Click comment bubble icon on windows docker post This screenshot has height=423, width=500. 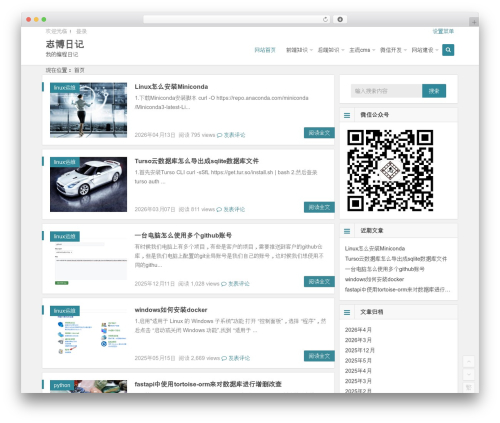pos(224,358)
